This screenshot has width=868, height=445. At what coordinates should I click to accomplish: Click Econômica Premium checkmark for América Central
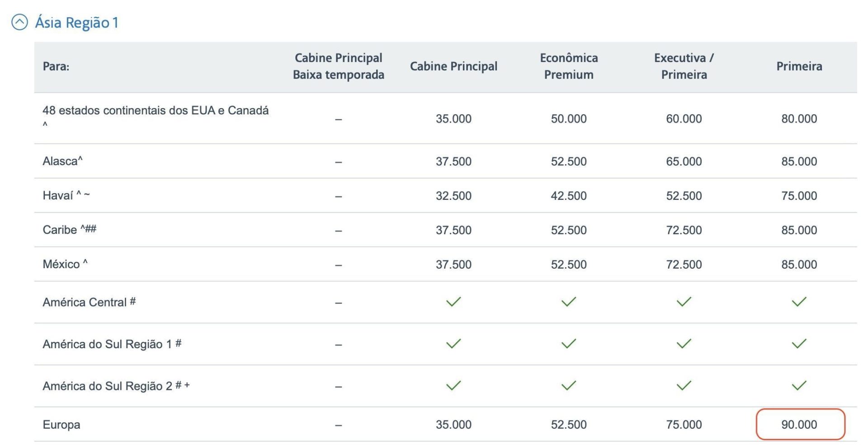(x=569, y=302)
